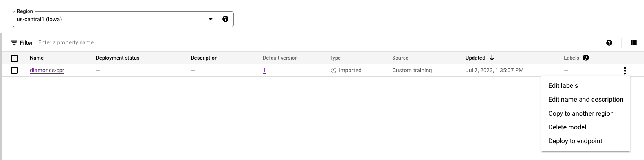Open the column display options icon

tap(633, 43)
